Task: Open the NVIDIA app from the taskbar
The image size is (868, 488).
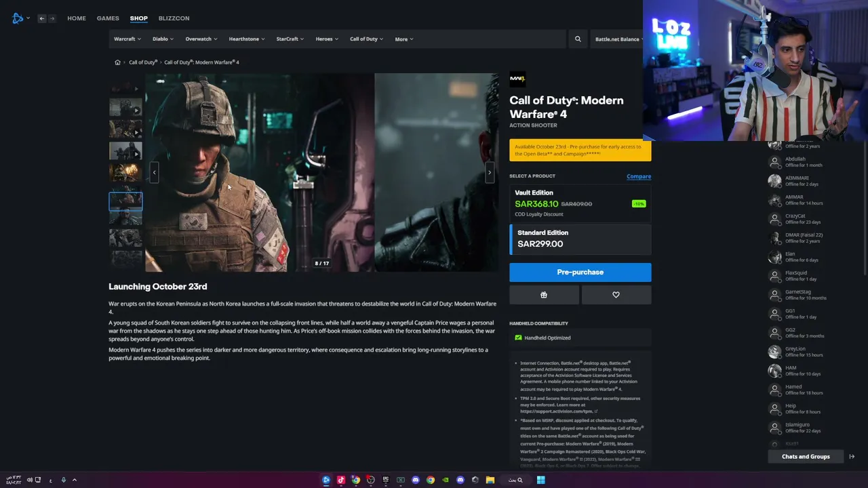Action: point(446,480)
